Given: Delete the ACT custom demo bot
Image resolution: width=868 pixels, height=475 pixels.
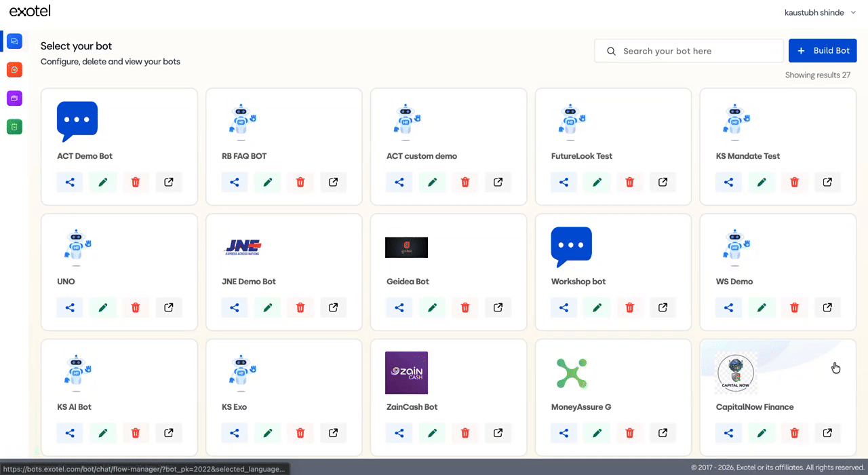Looking at the screenshot, I should tap(465, 182).
